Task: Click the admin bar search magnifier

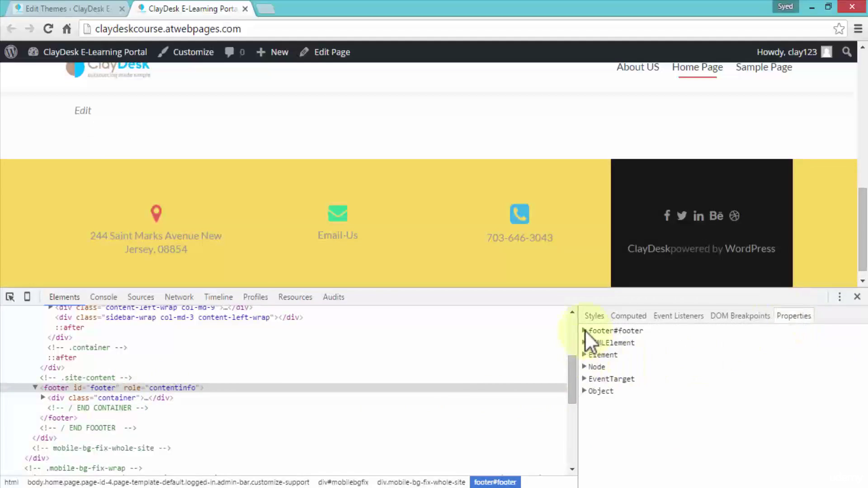Action: click(847, 52)
